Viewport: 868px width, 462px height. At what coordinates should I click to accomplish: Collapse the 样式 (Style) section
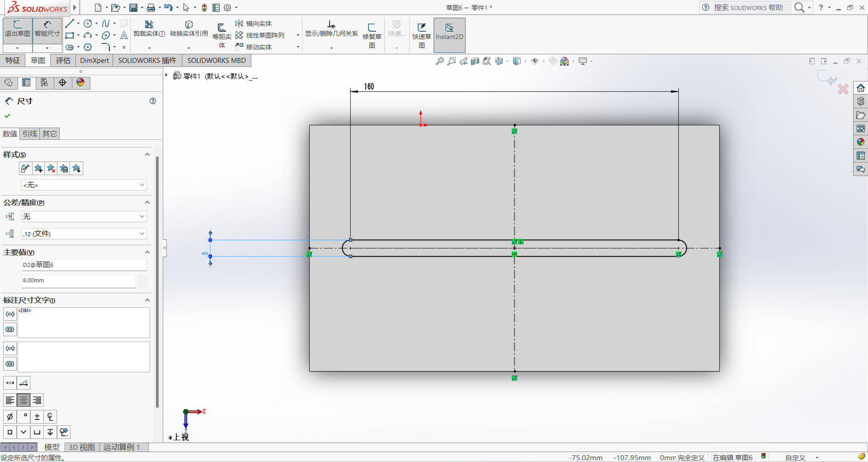147,154
